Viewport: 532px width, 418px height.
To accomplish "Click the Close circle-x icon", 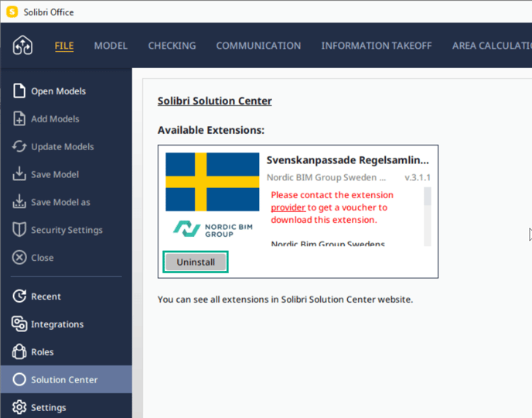I will click(19, 258).
